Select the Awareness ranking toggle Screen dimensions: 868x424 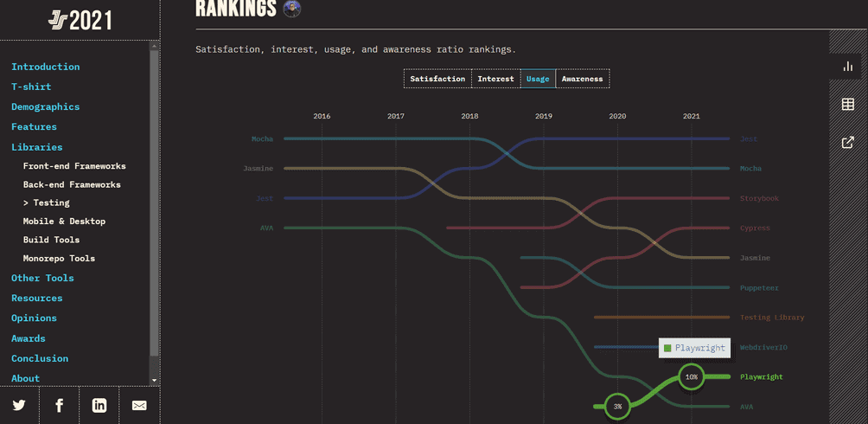582,79
